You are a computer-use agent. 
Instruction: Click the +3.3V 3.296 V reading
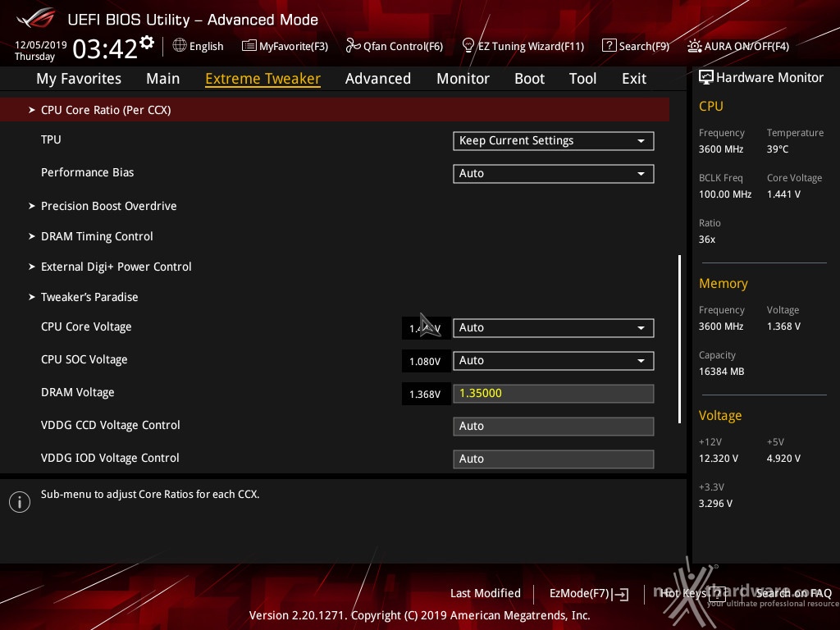(x=715, y=503)
